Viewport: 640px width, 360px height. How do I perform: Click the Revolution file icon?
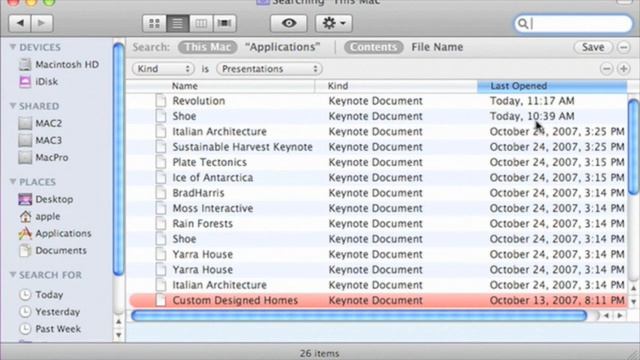161,101
